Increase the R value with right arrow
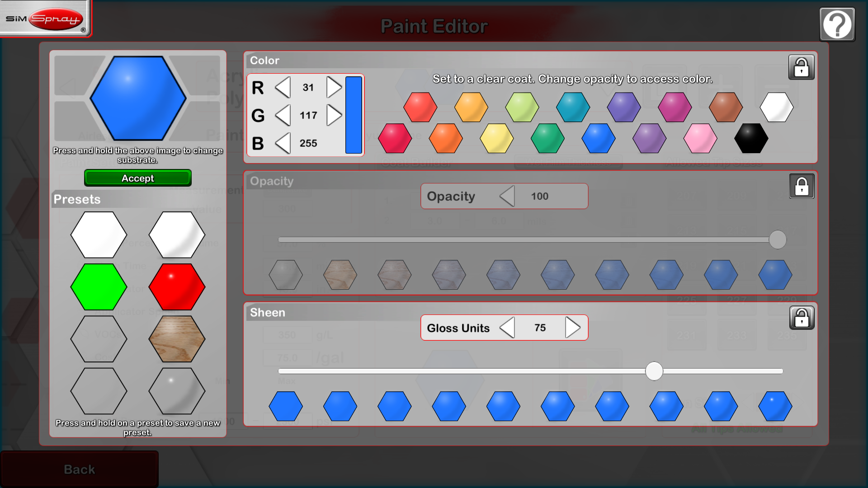The width and height of the screenshot is (868, 488). pyautogui.click(x=334, y=87)
